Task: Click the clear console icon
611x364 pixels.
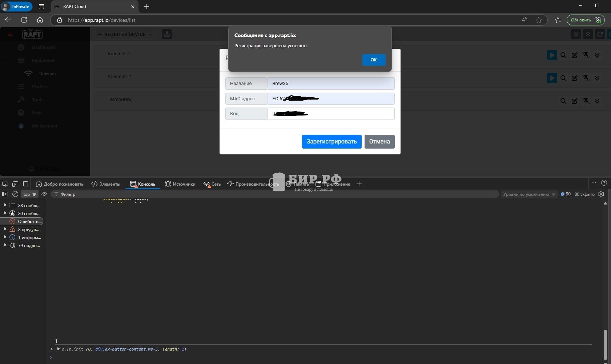Action: (15, 194)
